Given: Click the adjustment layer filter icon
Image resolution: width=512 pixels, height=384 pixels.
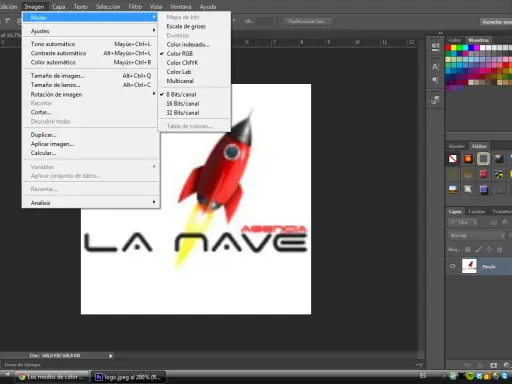Looking at the screenshot, I should point(505,222).
